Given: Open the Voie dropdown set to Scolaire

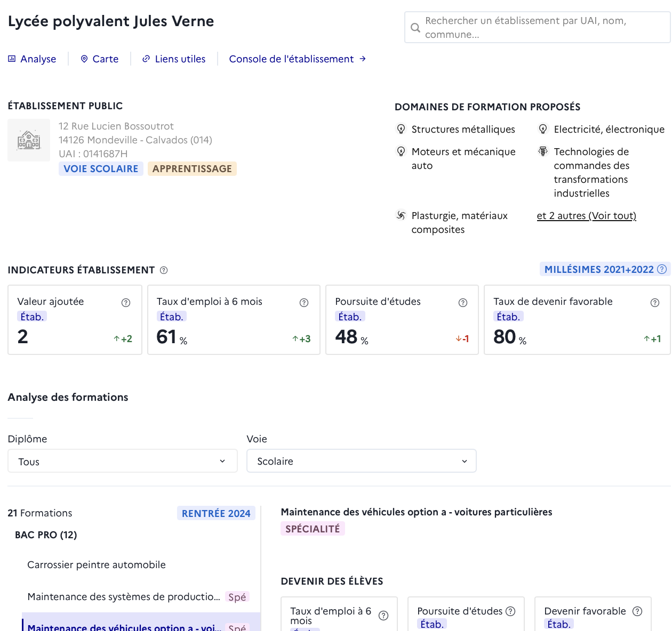Looking at the screenshot, I should click(x=362, y=461).
